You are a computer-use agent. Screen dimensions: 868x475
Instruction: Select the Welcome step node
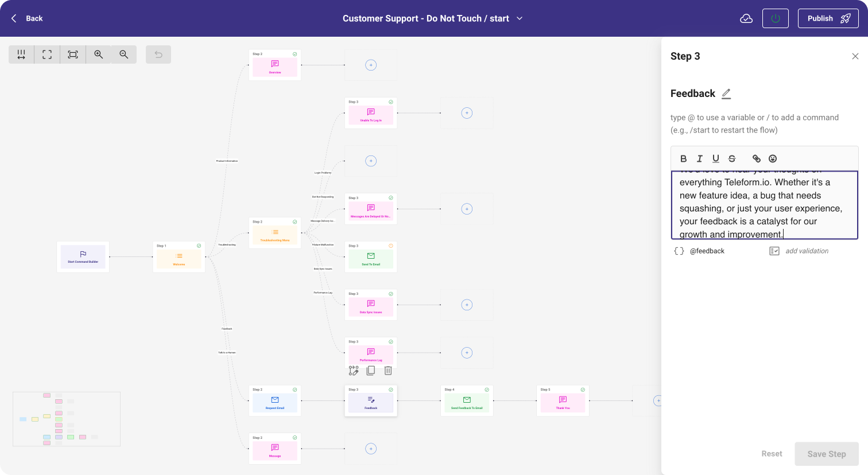[179, 257]
